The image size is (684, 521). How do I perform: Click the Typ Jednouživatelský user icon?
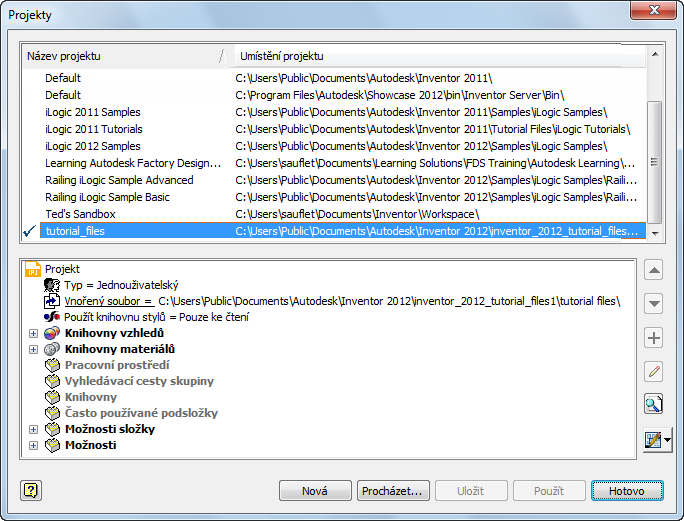pos(51,285)
